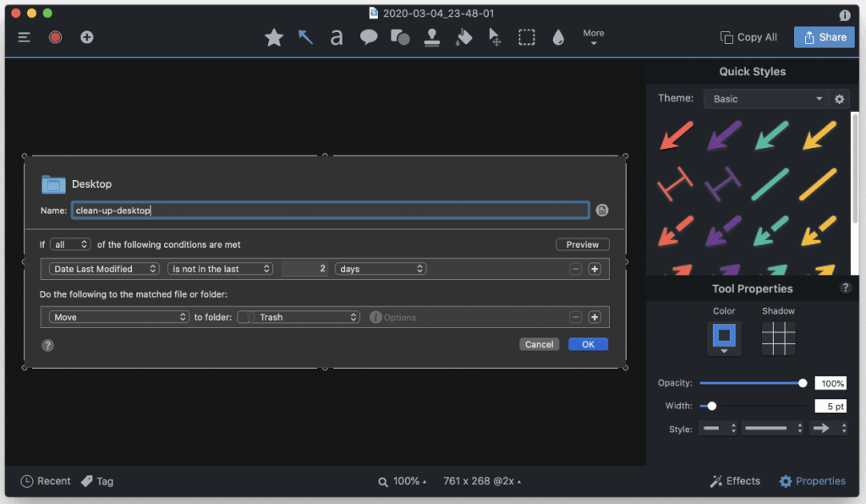Toggle the Shadow grid selector
The height and width of the screenshot is (504, 866).
(779, 338)
